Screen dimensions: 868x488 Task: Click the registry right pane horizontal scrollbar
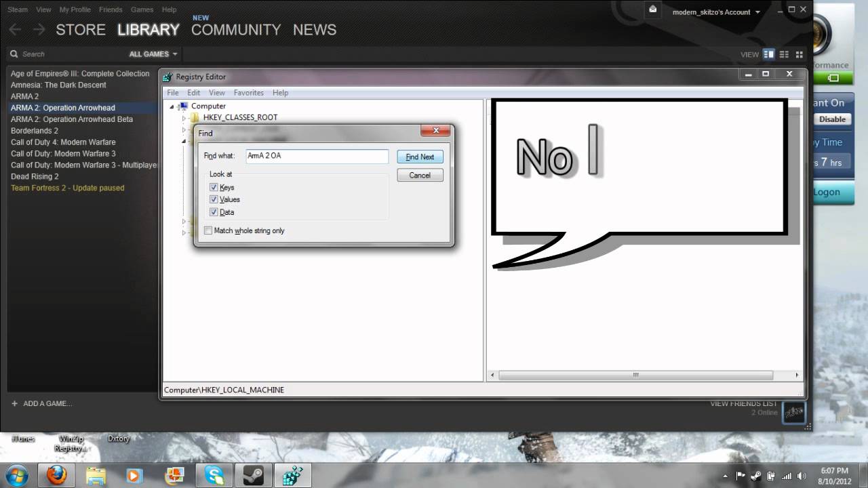(x=635, y=375)
